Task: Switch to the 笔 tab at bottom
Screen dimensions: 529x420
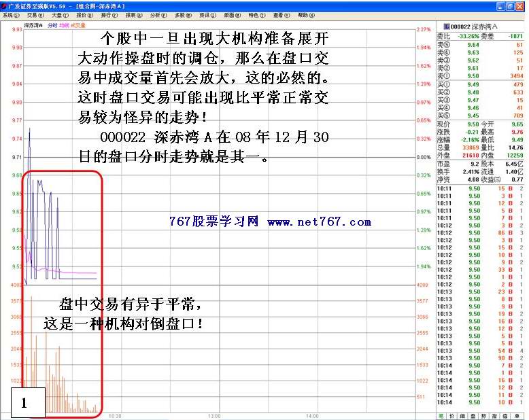Action: click(440, 415)
